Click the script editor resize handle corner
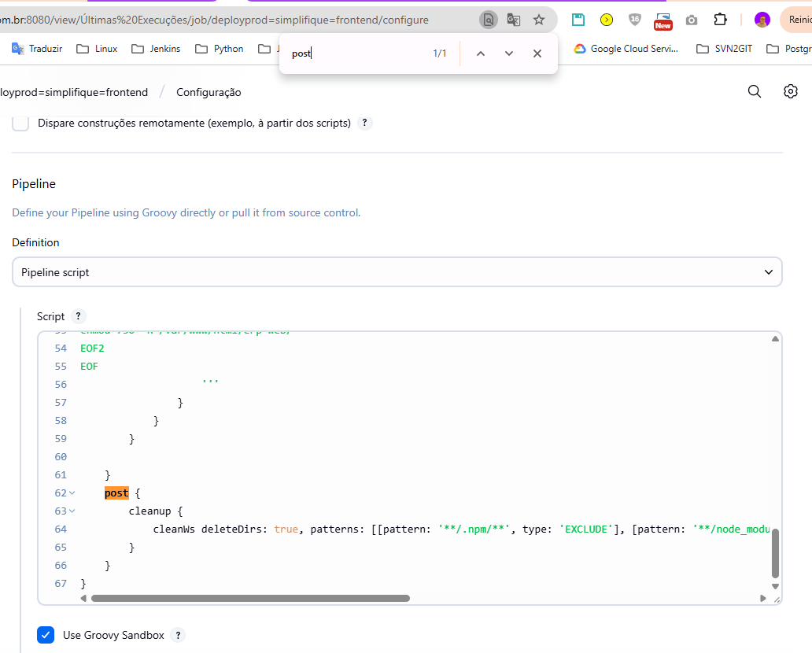812x653 pixels. pos(777,600)
